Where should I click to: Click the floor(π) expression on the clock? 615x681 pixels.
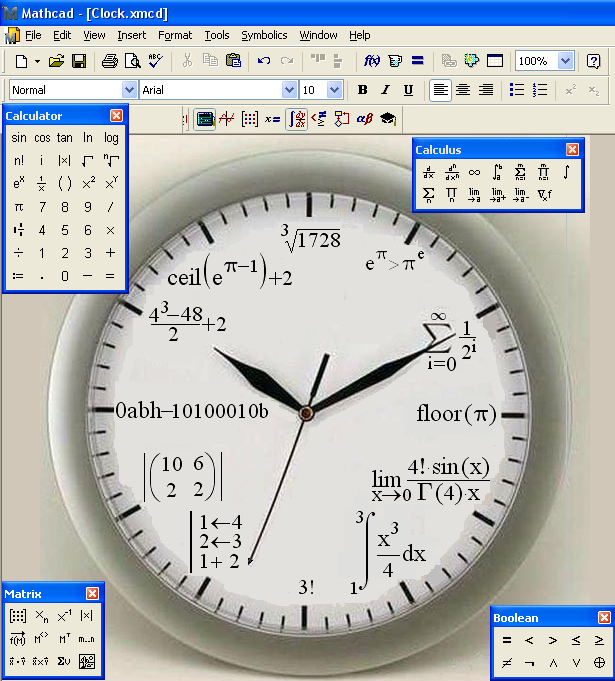456,413
